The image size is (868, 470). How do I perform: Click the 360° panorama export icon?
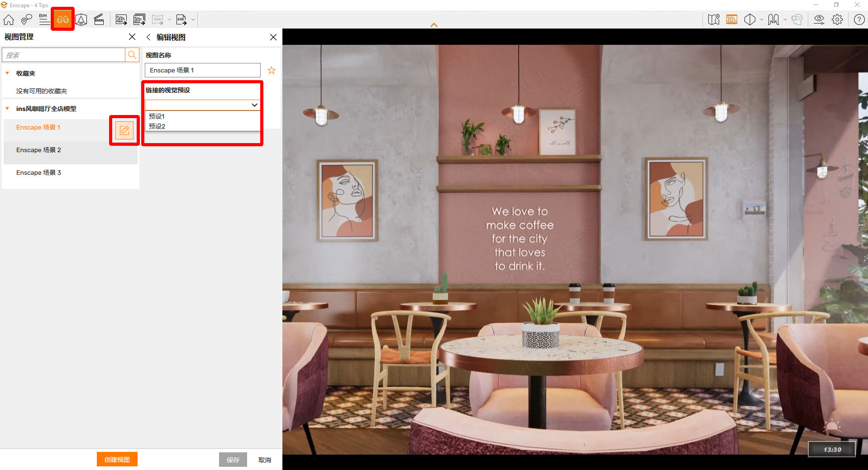pos(158,19)
